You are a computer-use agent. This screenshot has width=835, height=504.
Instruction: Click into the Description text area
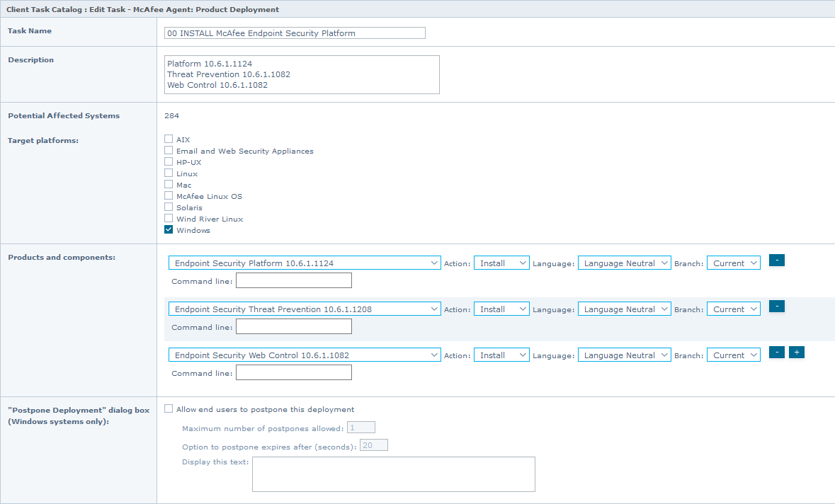click(x=302, y=74)
